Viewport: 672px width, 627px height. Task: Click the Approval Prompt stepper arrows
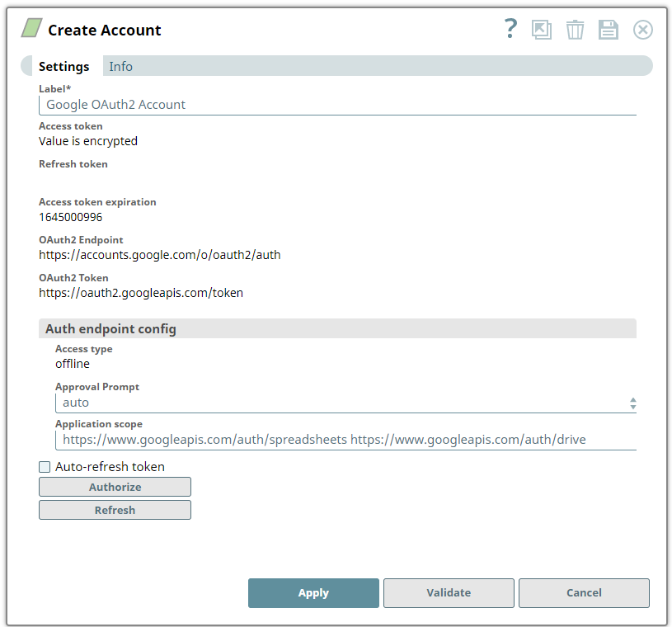632,403
